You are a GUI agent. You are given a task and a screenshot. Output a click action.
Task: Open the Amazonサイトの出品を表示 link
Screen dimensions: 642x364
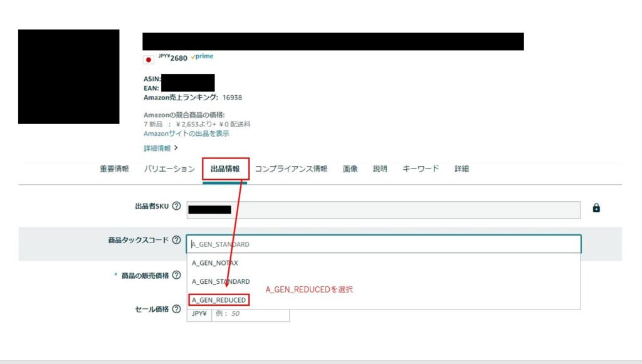(x=186, y=133)
